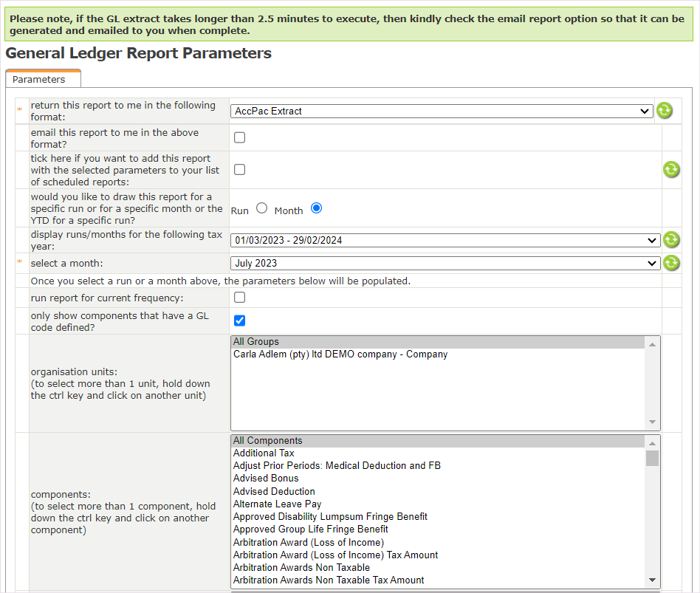Select Additional Tax in components list

tap(264, 453)
